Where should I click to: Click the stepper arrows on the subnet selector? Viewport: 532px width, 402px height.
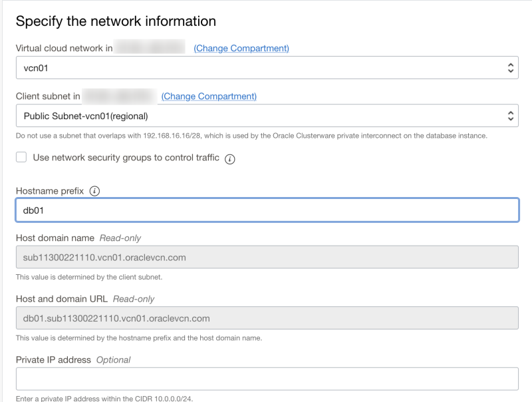[511, 115]
